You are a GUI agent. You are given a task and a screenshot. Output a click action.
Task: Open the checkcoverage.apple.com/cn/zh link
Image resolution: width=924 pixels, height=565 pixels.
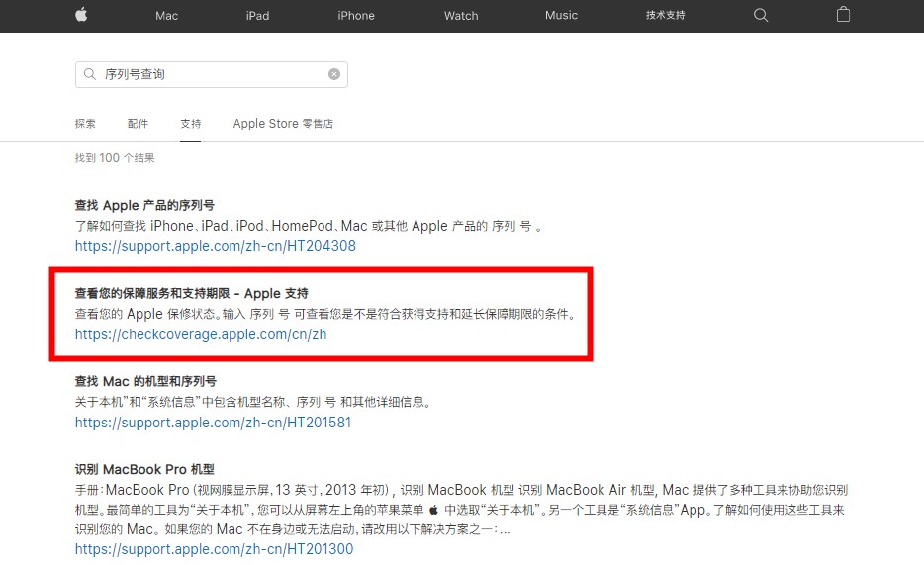pyautogui.click(x=201, y=334)
